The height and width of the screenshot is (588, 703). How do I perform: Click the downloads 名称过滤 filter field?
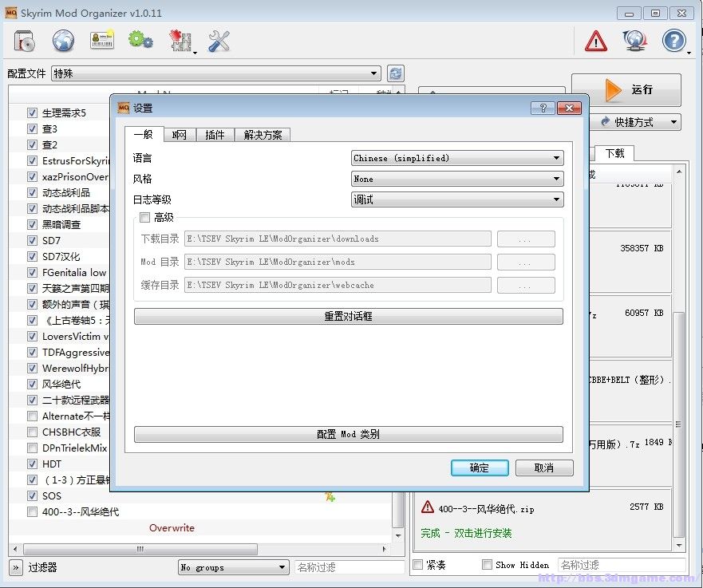coord(622,565)
